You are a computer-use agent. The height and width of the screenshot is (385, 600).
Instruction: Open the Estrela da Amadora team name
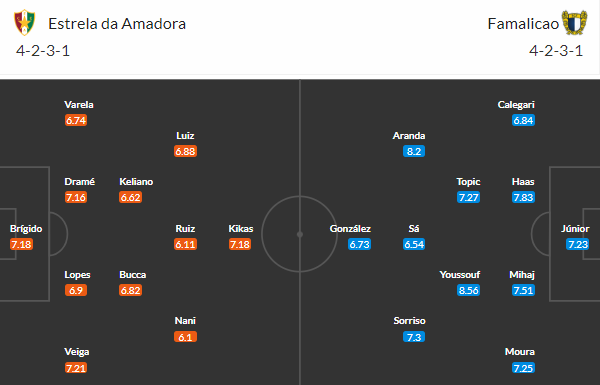[117, 24]
